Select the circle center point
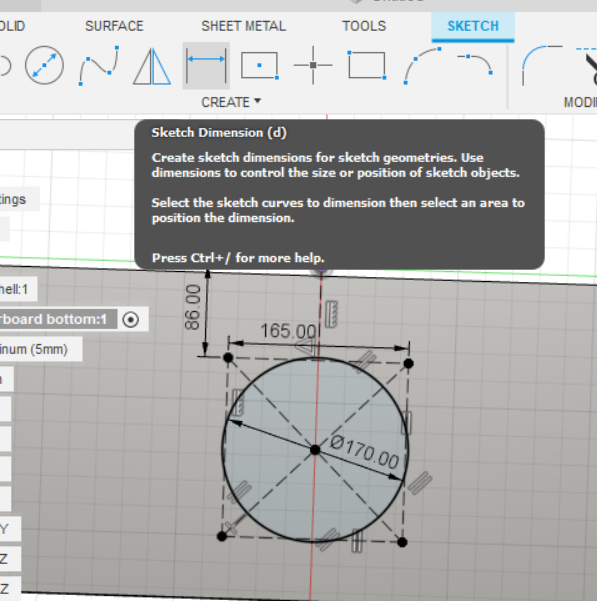This screenshot has height=601, width=597. [x=315, y=450]
